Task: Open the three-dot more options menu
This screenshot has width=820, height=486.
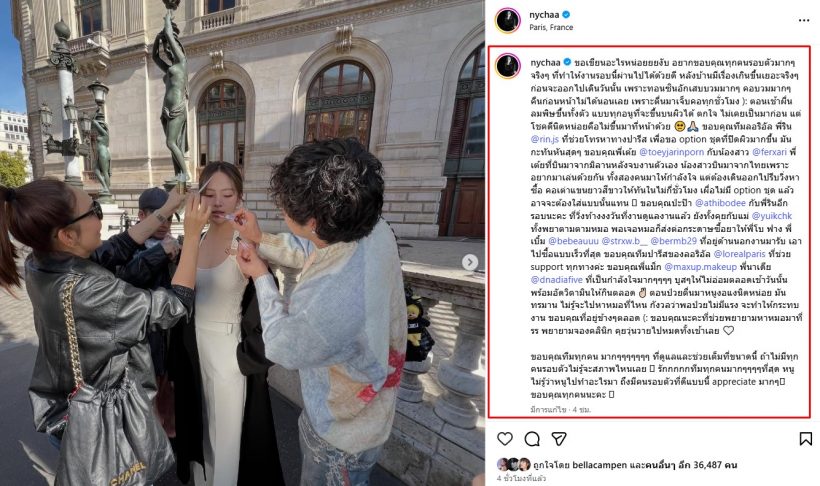Action: click(x=804, y=20)
